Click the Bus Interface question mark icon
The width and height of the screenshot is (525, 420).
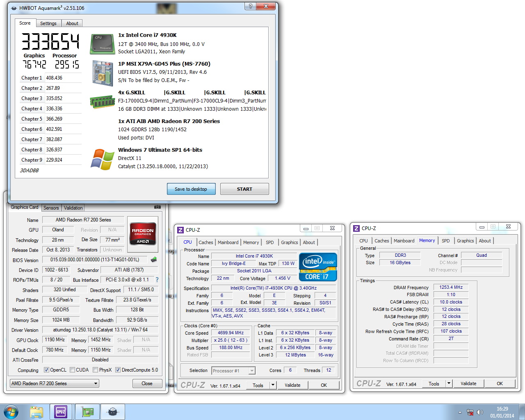(157, 280)
